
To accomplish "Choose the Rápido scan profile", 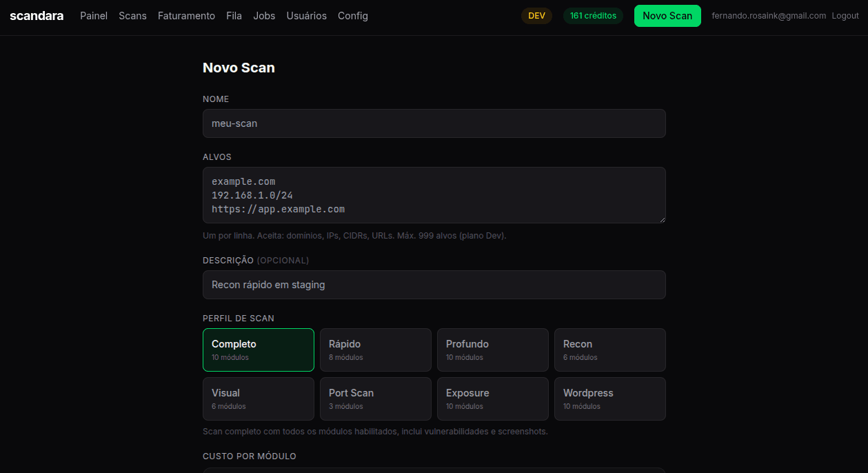I will click(376, 350).
